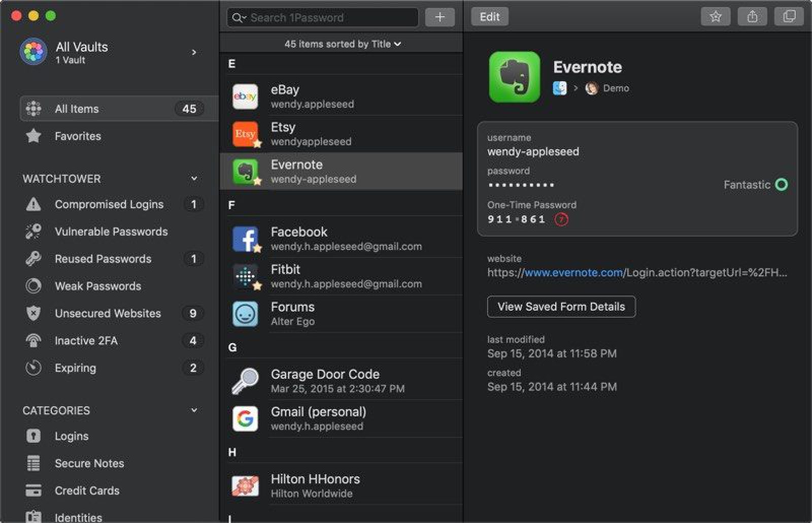Select the Forums Alter Ego item
The width and height of the screenshot is (812, 523).
pos(342,314)
